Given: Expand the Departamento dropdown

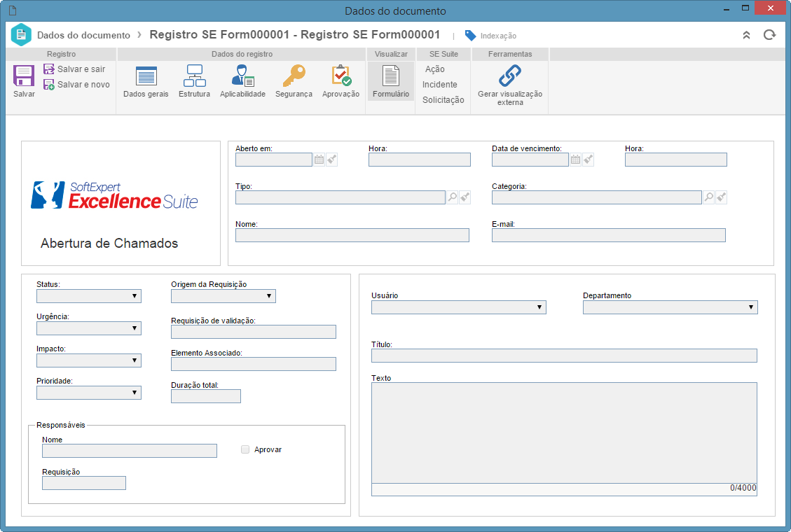Looking at the screenshot, I should point(670,307).
